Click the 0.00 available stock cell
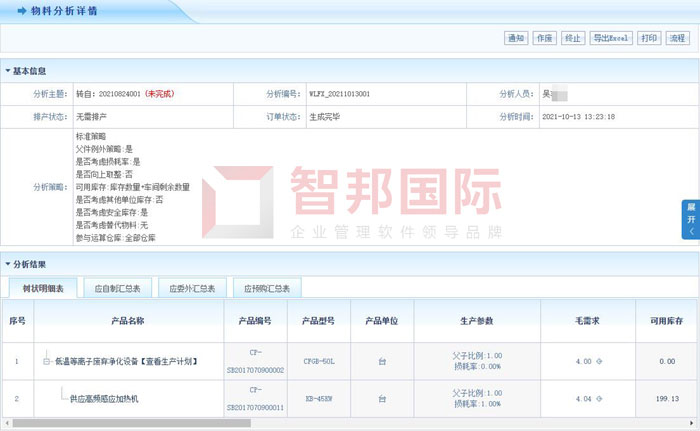The image size is (700, 431). point(667,361)
